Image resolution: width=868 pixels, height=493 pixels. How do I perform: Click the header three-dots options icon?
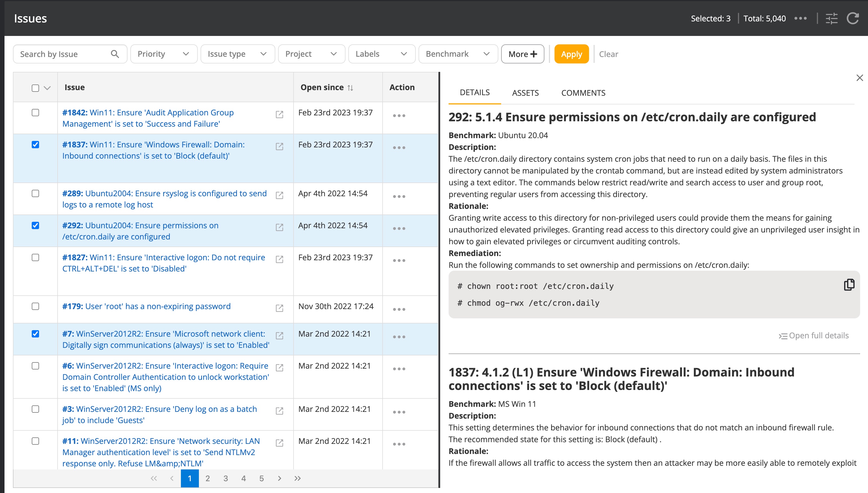click(x=800, y=19)
